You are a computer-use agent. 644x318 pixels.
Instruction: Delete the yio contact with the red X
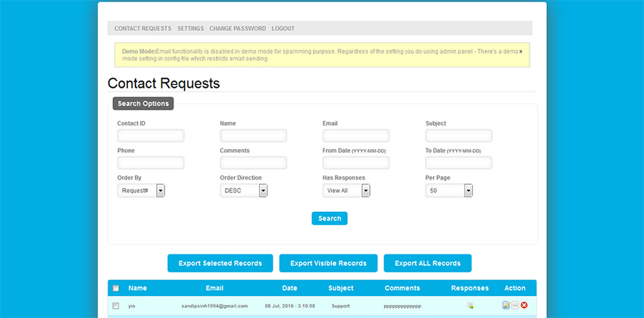pos(524,305)
